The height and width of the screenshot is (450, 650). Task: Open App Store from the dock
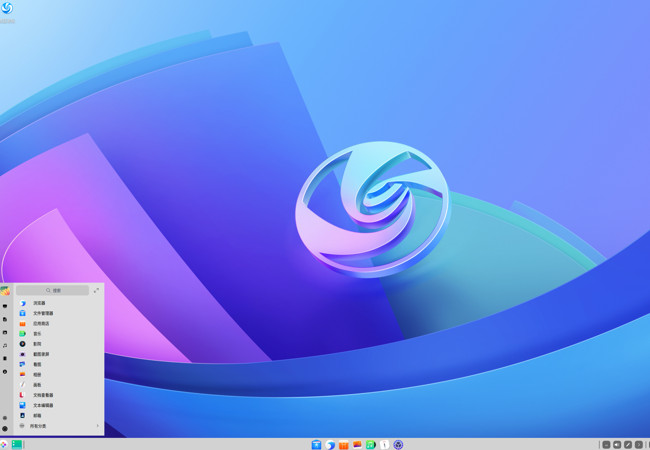pyautogui.click(x=344, y=445)
